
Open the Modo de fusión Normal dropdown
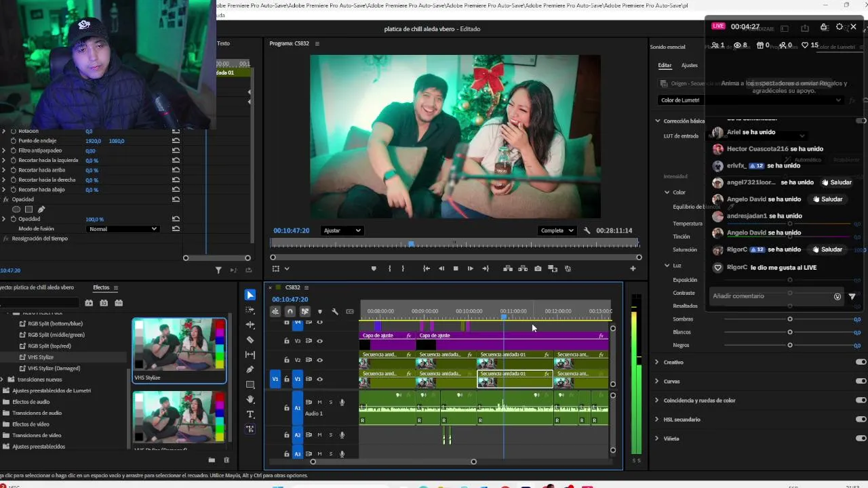pos(123,229)
